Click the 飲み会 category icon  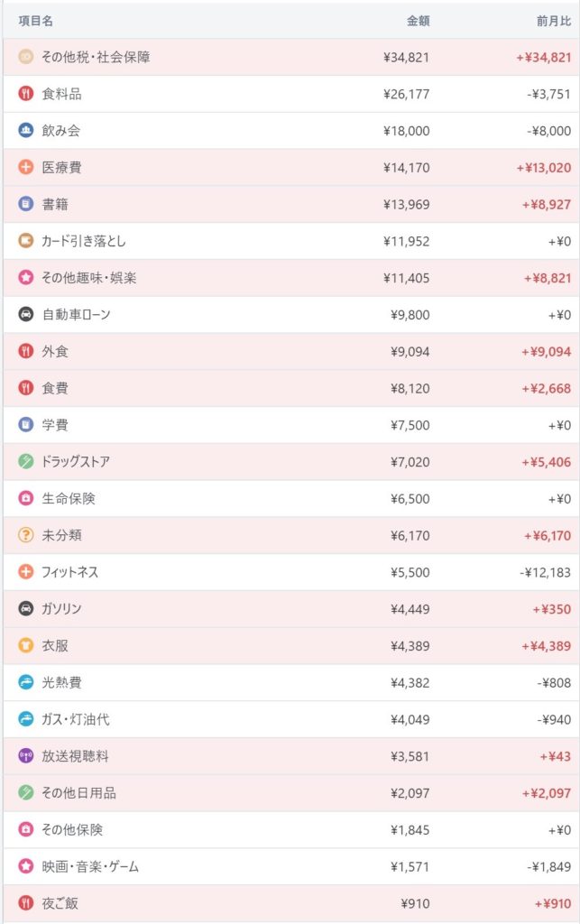(25, 131)
